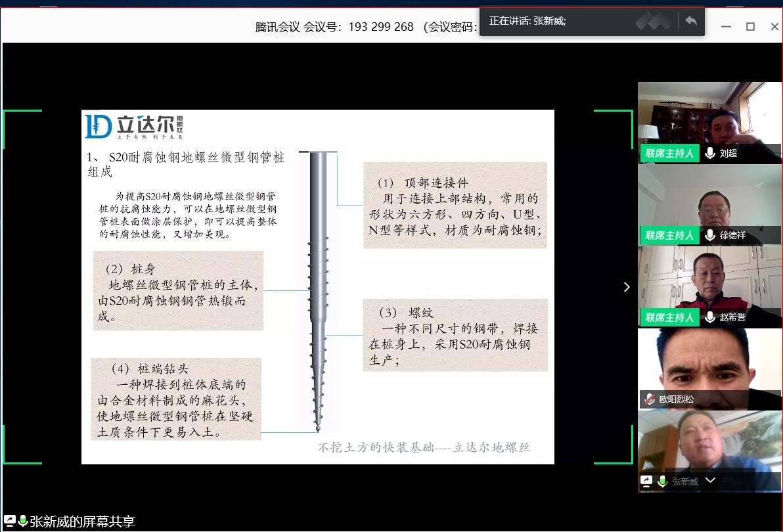Image resolution: width=783 pixels, height=532 pixels.
Task: Click microphone icon next to 刘超
Action: pos(709,153)
